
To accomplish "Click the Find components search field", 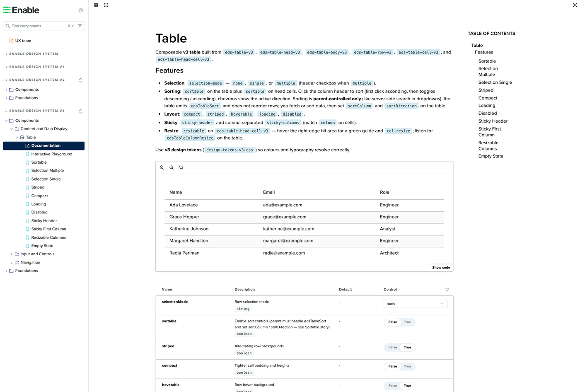I will (37, 26).
